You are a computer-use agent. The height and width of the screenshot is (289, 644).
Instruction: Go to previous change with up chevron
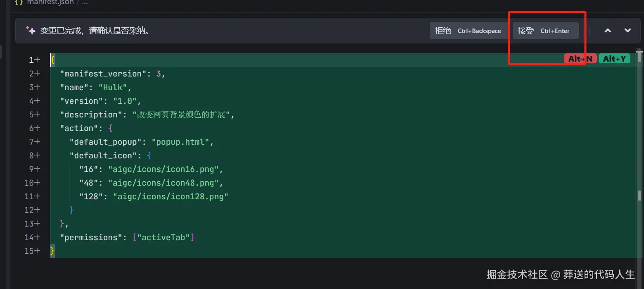click(608, 31)
